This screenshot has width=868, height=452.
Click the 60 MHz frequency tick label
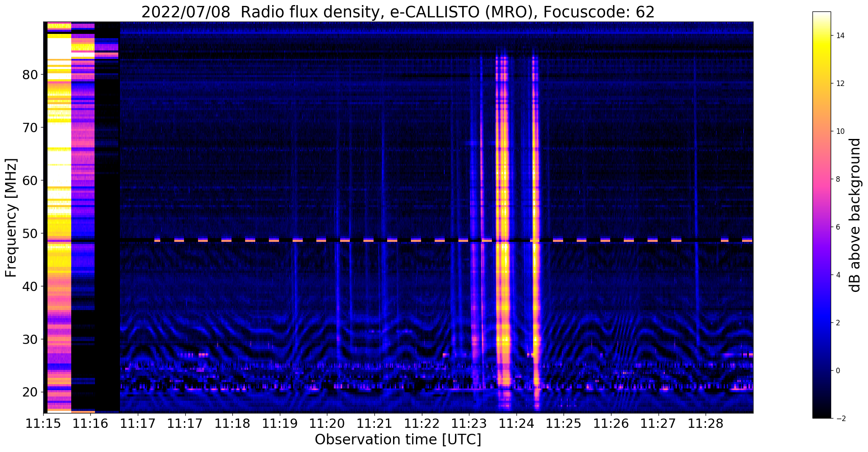point(30,180)
